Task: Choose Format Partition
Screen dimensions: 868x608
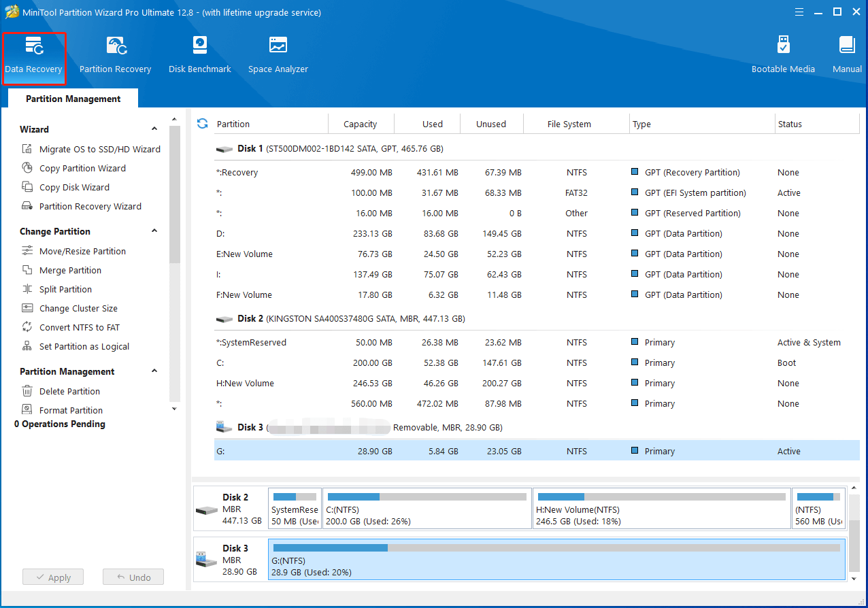Action: point(63,410)
